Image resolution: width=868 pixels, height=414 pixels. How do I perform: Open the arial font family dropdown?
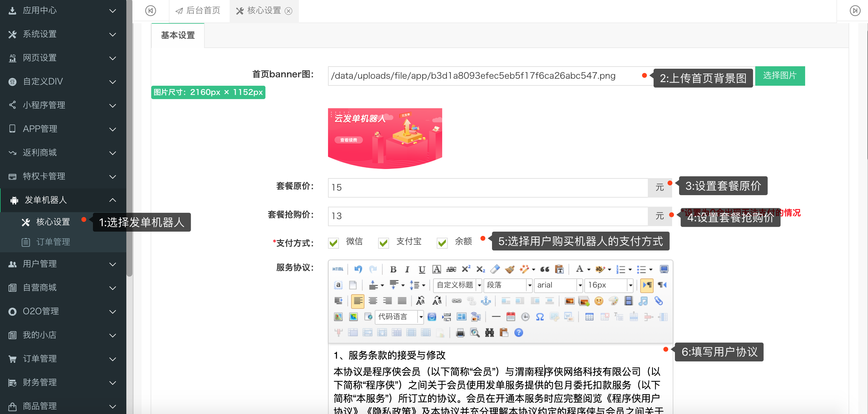(559, 285)
